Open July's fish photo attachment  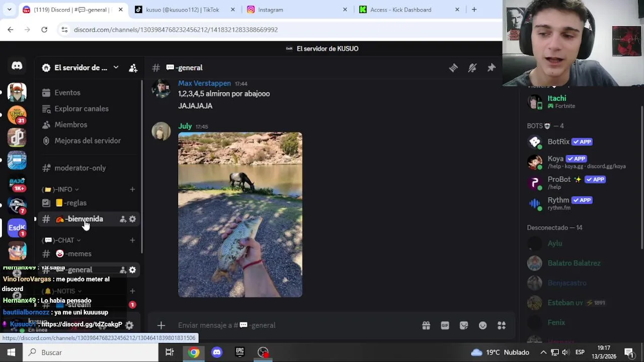pyautogui.click(x=240, y=215)
